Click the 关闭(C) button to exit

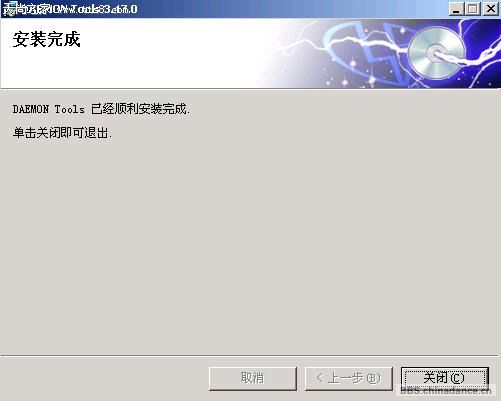click(445, 378)
